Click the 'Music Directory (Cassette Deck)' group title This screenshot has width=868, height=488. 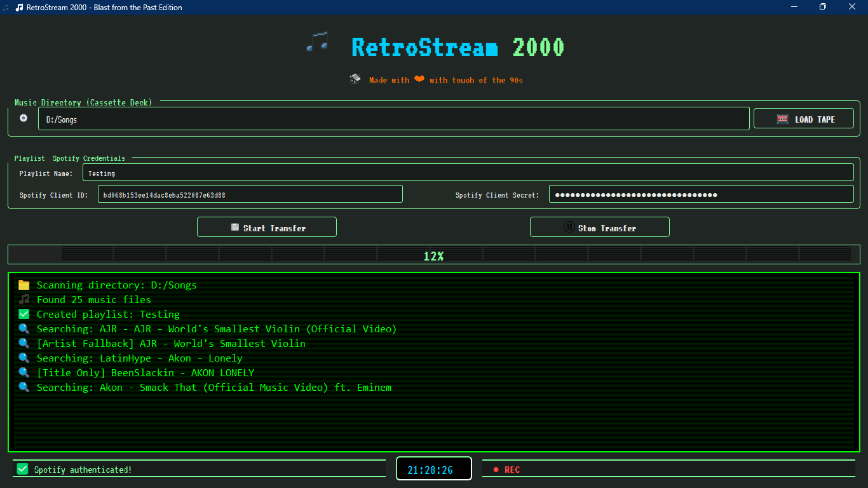coord(83,102)
